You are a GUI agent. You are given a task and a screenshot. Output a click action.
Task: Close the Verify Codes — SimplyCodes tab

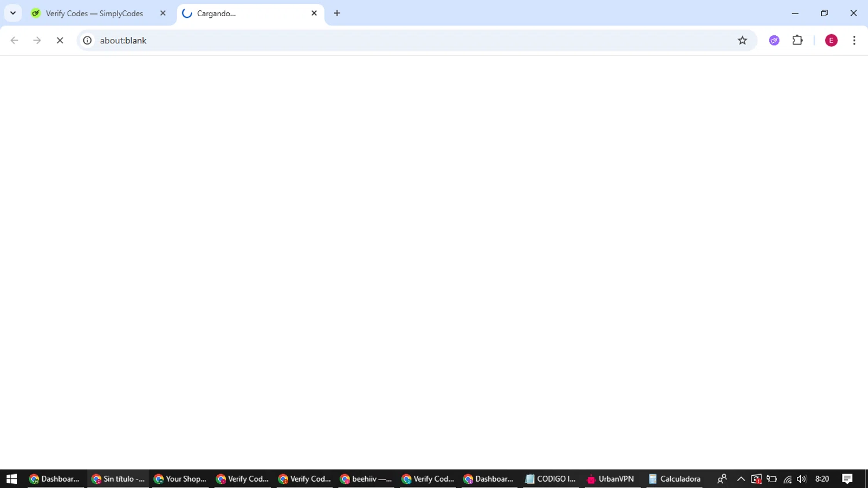coord(163,13)
